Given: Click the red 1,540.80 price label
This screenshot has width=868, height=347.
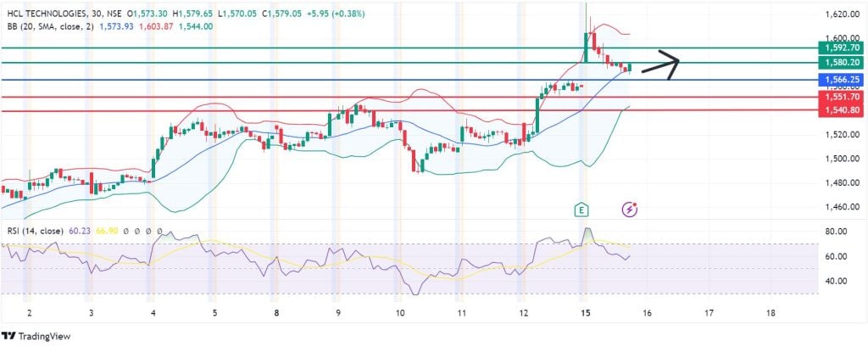Looking at the screenshot, I should [841, 109].
